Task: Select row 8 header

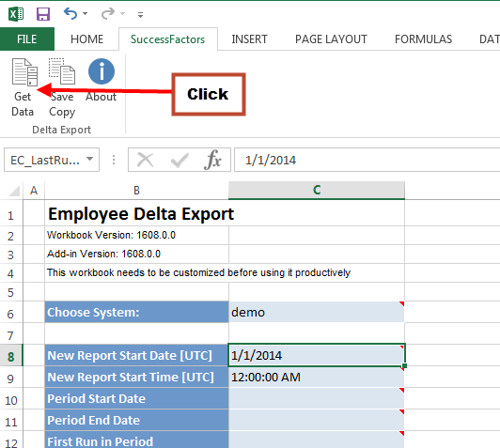Action: (11, 356)
